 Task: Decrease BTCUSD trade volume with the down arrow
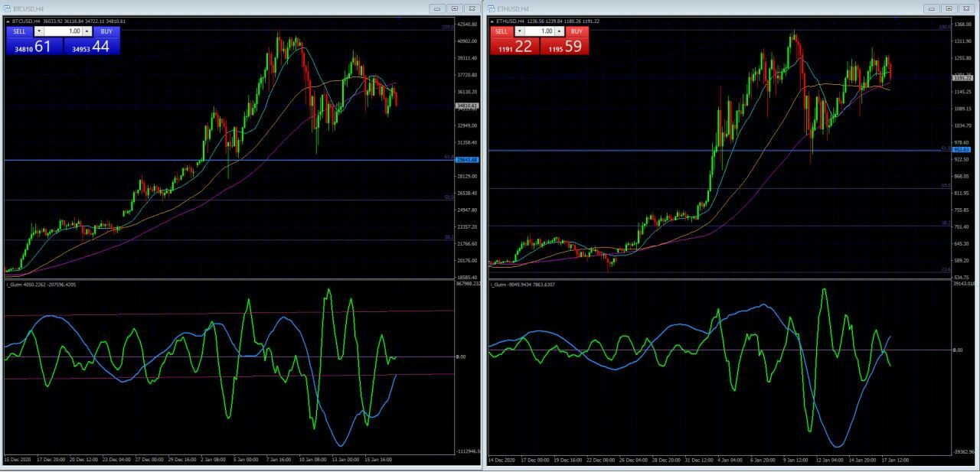point(39,31)
